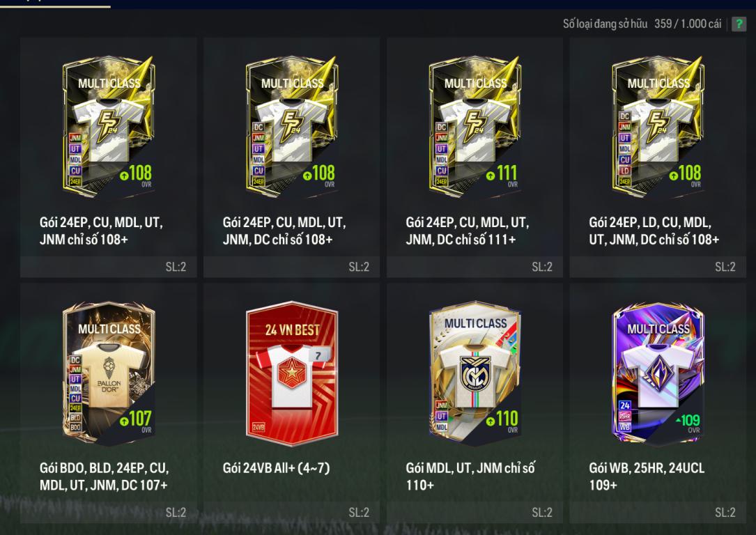Image resolution: width=756 pixels, height=535 pixels.
Task: Click SL:2 bar under the 111+ pack
Action: pyautogui.click(x=475, y=267)
